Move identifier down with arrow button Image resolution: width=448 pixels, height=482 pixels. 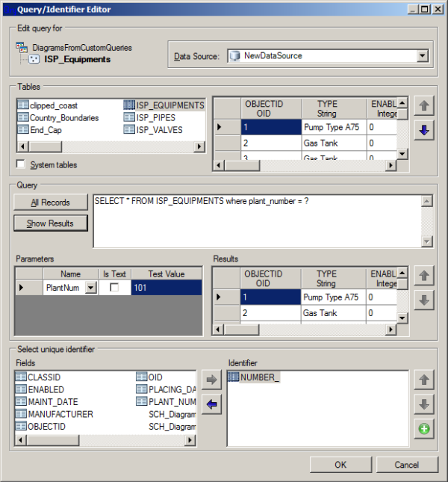pyautogui.click(x=424, y=404)
